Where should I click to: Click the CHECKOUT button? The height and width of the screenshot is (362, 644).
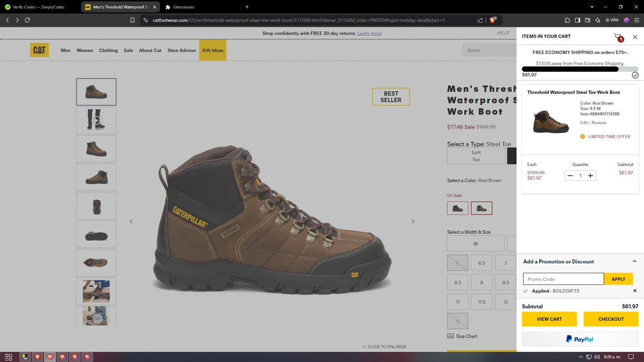coord(611,319)
